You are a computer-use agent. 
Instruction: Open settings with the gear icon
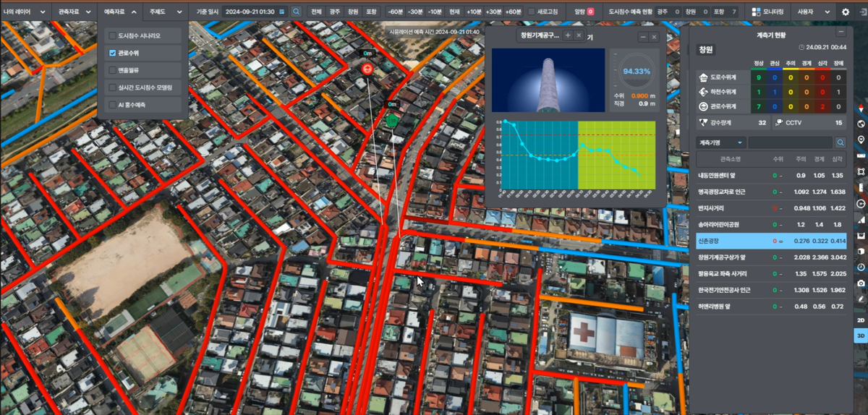point(846,12)
